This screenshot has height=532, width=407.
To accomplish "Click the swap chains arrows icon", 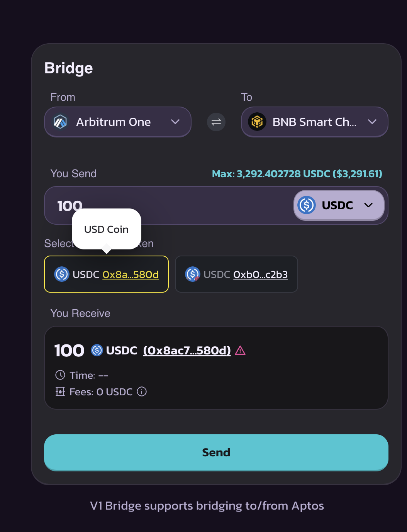I will (216, 122).
